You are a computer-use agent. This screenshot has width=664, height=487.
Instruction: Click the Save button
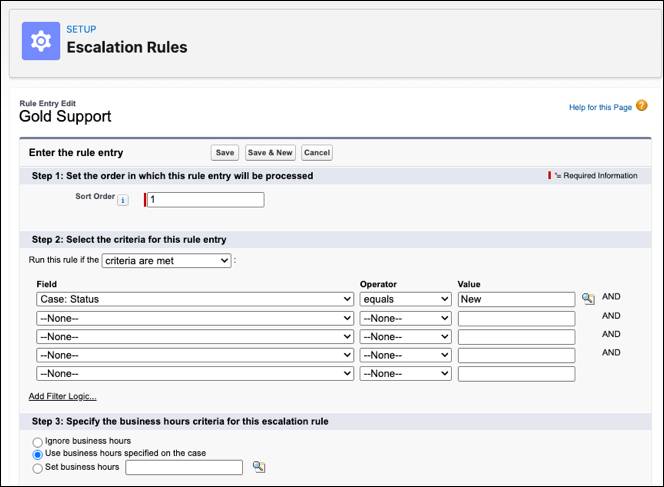[x=225, y=152]
